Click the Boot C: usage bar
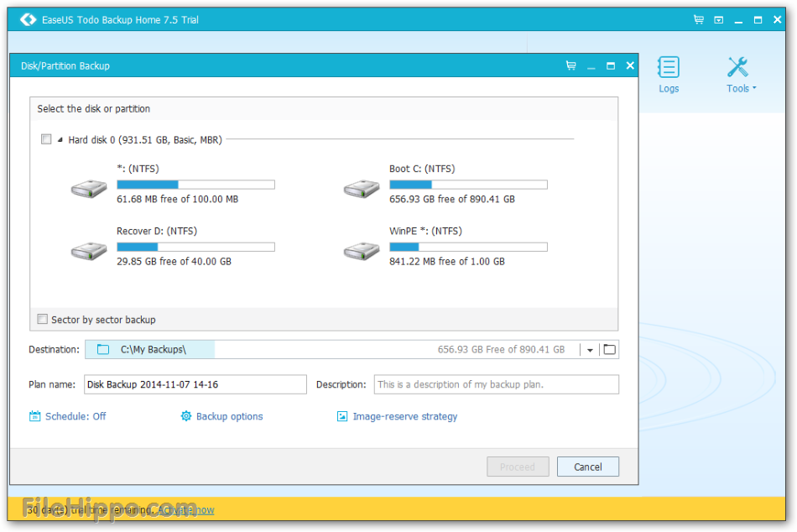 click(x=468, y=185)
